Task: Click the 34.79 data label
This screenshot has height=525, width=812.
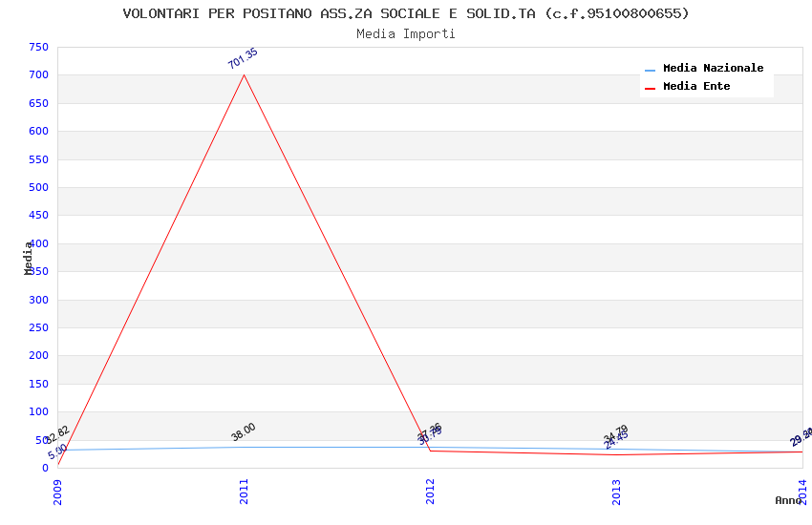Action: [616, 433]
